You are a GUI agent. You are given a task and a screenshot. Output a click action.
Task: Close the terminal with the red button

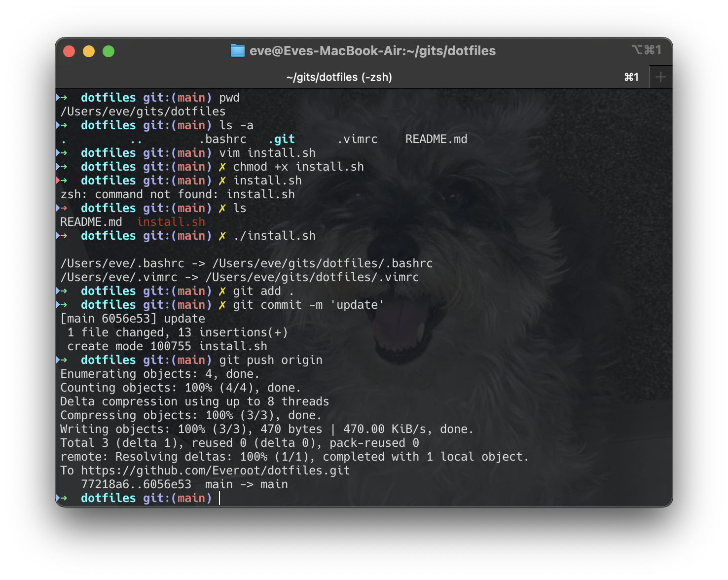pyautogui.click(x=69, y=51)
